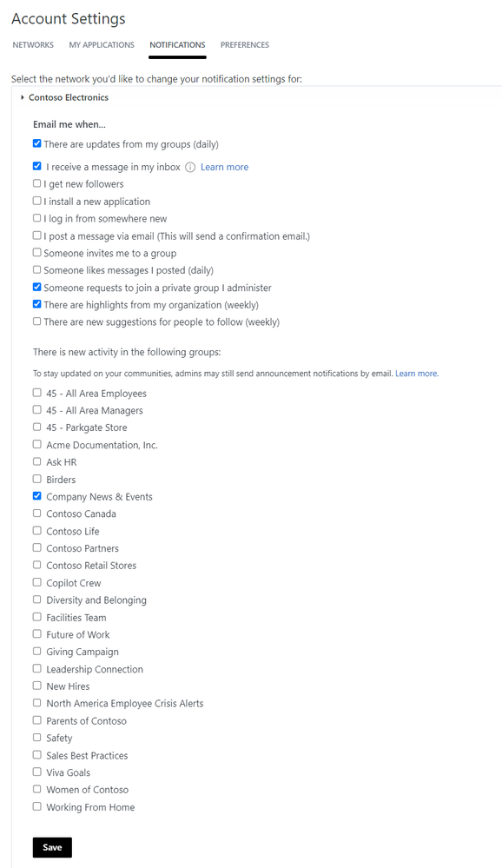Enable Someone invites me to a group
Screen dimensions: 502x868
point(36,253)
